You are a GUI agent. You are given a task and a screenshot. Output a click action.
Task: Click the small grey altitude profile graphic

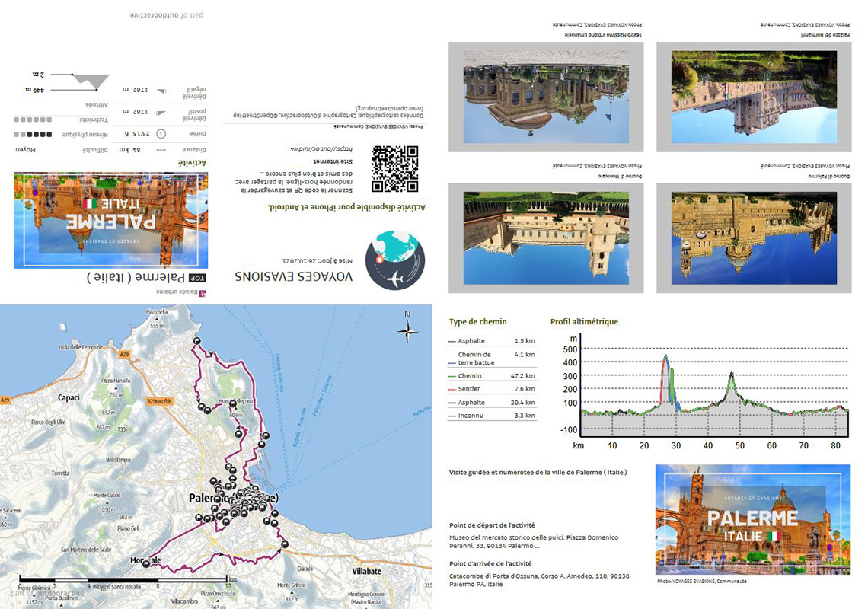pyautogui.click(x=91, y=81)
